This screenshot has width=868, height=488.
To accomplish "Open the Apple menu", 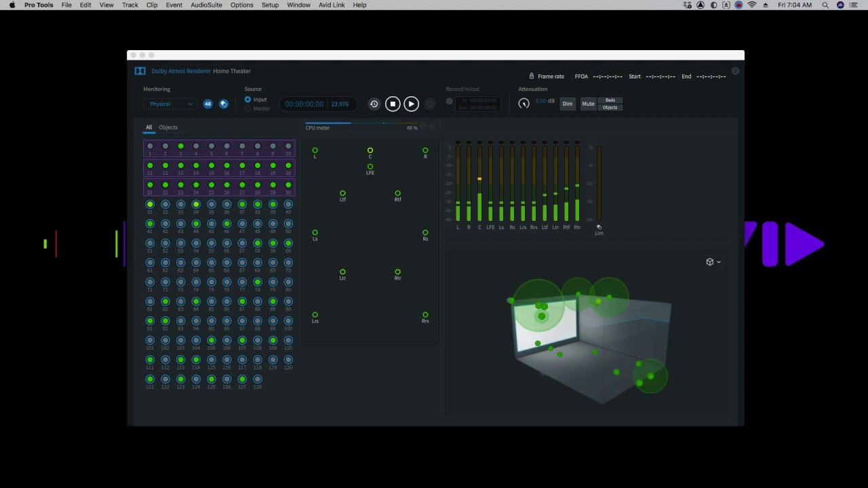I will coord(12,5).
